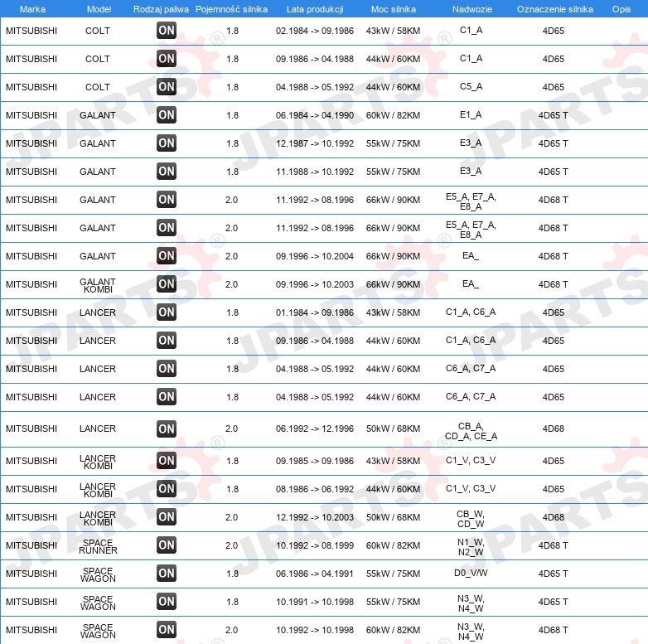The image size is (648, 644).
Task: Click ON badge in GALANT 09.1996 -> 10.2004 row
Action: (x=167, y=255)
